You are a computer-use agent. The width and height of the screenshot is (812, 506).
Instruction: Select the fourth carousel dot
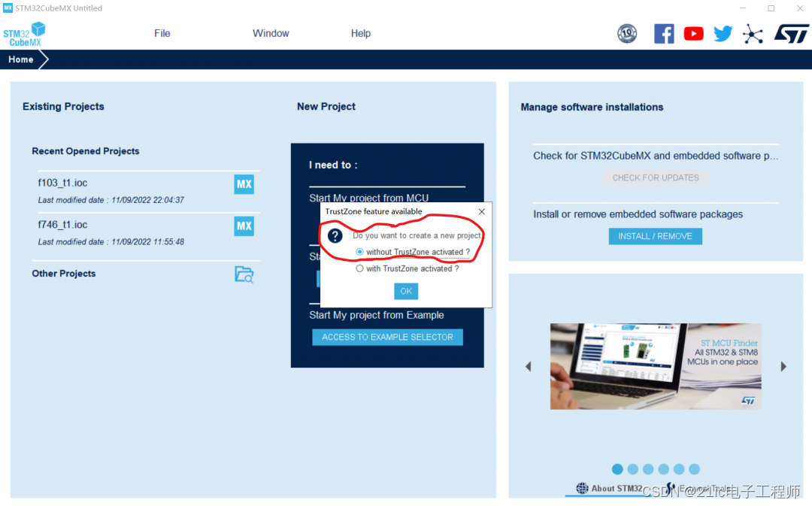click(x=663, y=469)
